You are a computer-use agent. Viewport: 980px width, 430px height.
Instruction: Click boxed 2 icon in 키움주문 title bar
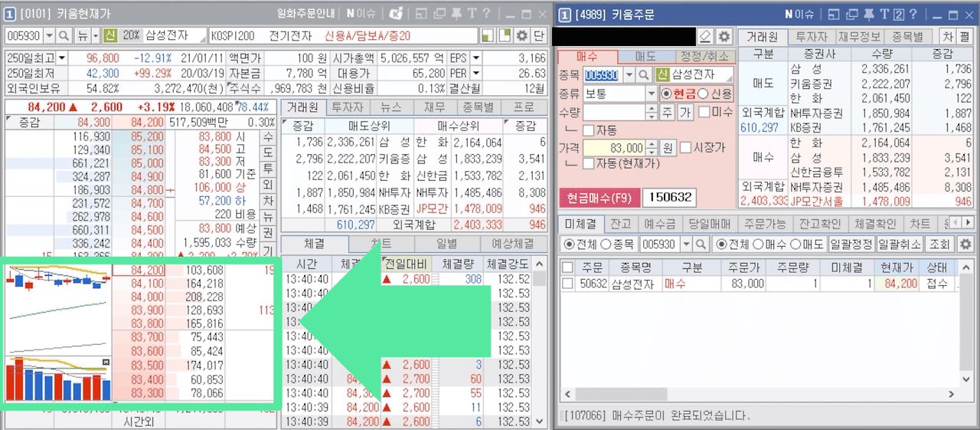pyautogui.click(x=899, y=14)
